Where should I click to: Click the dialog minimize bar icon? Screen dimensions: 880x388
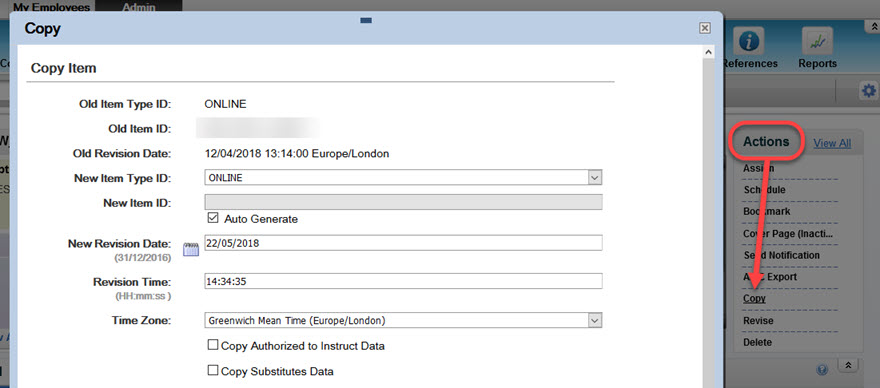(x=366, y=21)
